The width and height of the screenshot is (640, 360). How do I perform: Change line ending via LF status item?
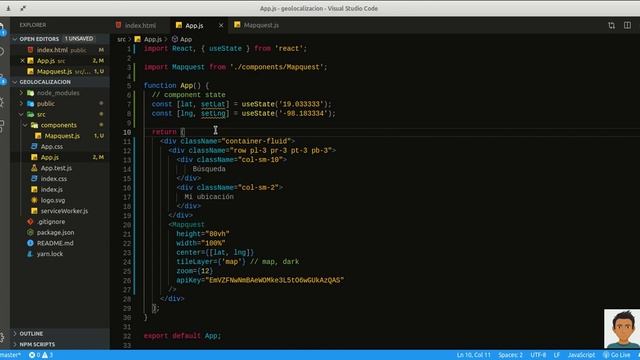557,355
